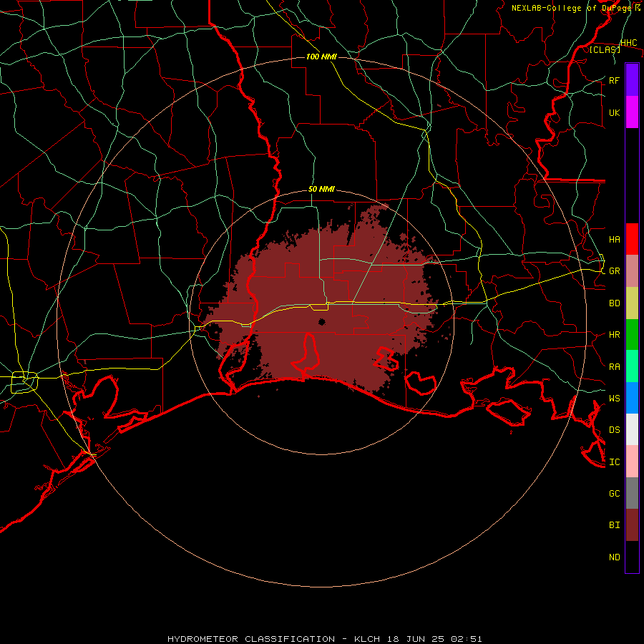Click the "HYDROMETEOR CLASSIFICATION" title text
The image size is (644, 644).
click(251, 639)
